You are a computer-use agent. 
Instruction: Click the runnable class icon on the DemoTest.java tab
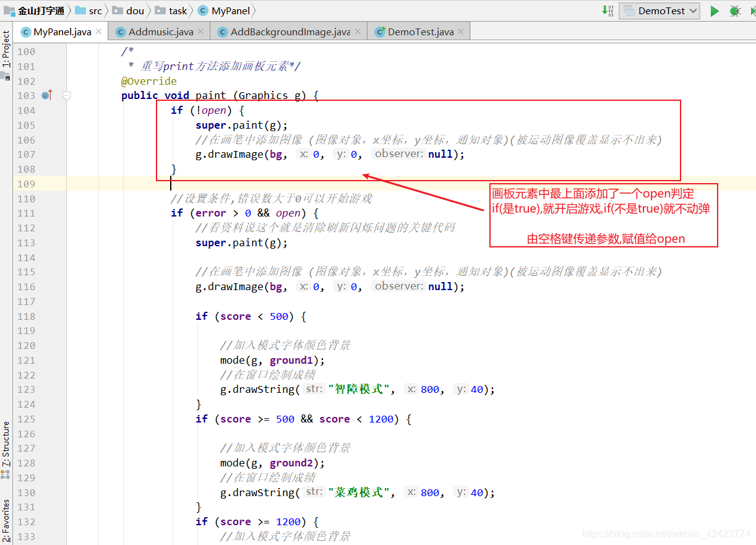380,32
